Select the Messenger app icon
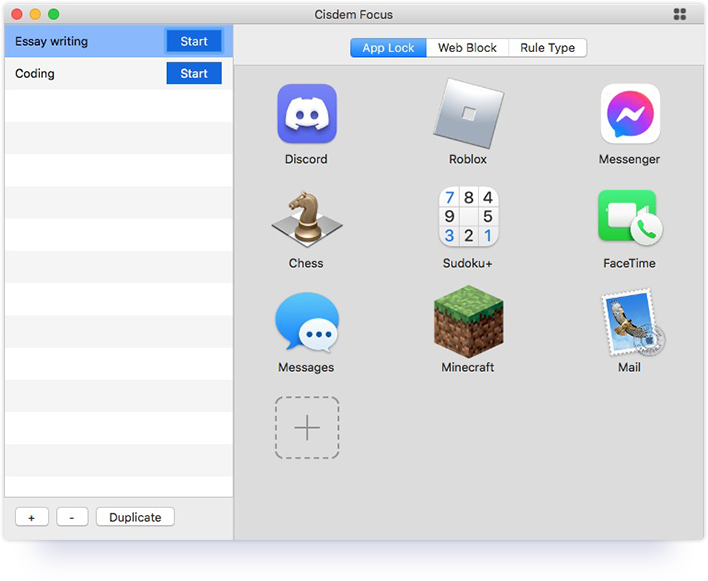The height and width of the screenshot is (581, 708). (630, 114)
